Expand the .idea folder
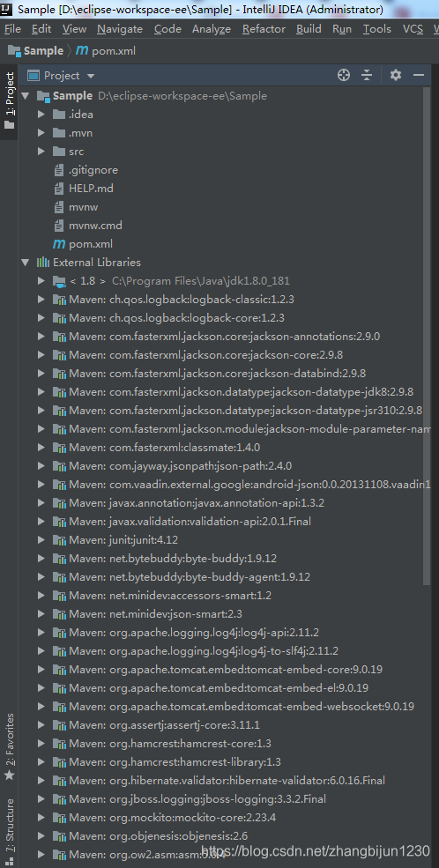 tap(41, 115)
